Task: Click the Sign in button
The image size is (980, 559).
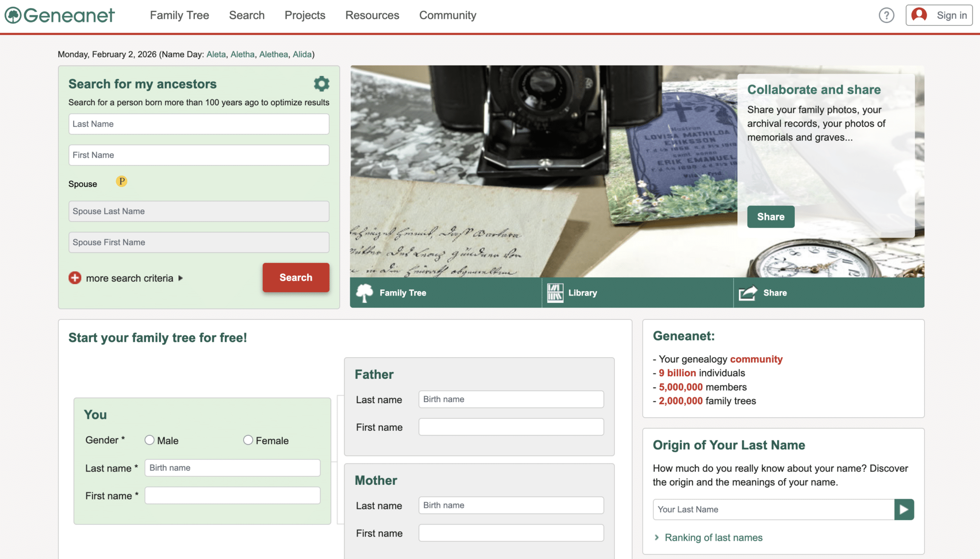Action: click(x=939, y=15)
